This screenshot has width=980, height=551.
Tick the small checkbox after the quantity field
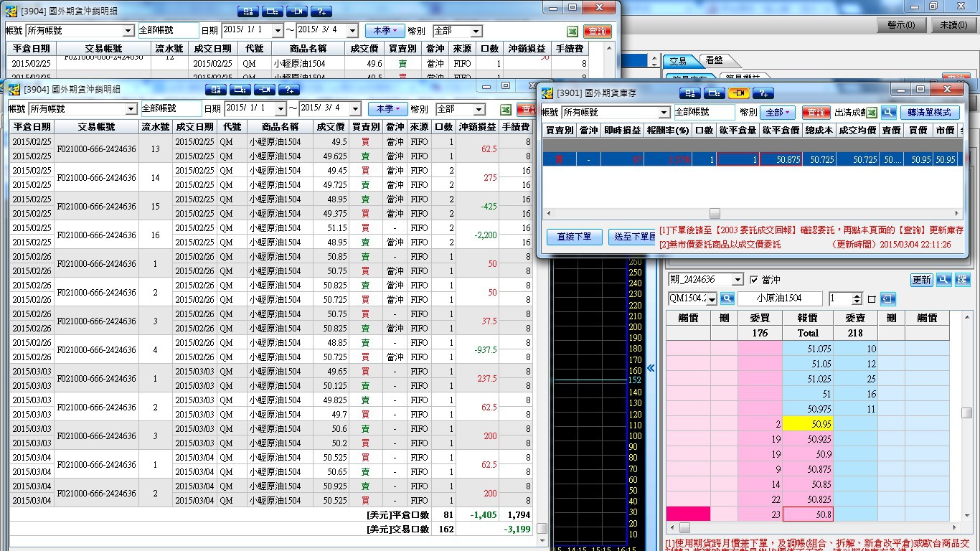(872, 299)
